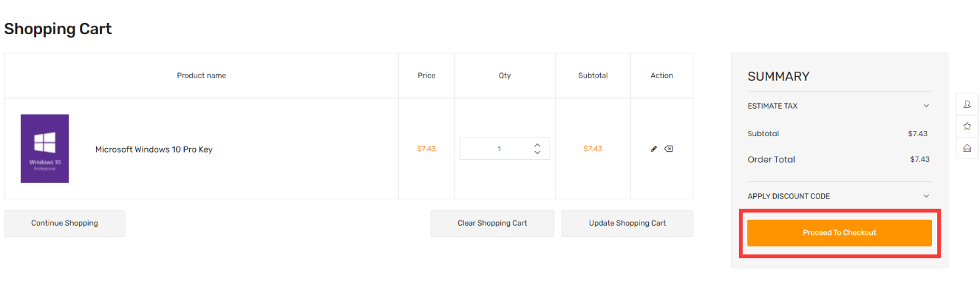
Task: Expand Estimate Tax using its chevron
Action: [926, 106]
